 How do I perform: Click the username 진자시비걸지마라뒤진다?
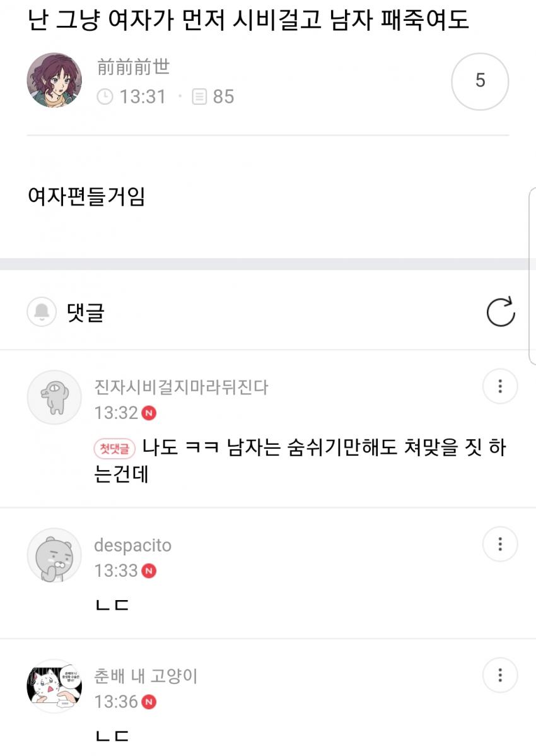click(x=181, y=387)
